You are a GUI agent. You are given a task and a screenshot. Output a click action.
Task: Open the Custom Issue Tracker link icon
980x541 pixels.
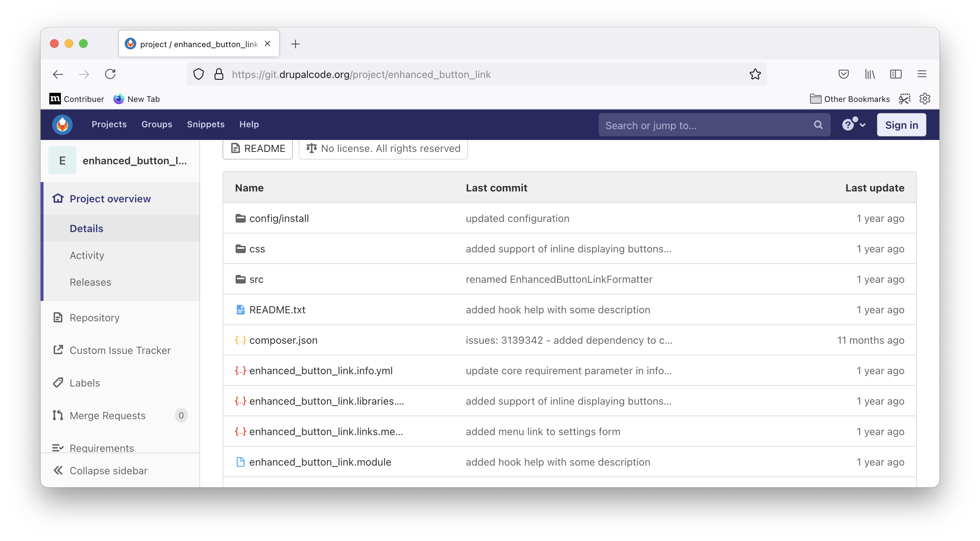pyautogui.click(x=58, y=350)
